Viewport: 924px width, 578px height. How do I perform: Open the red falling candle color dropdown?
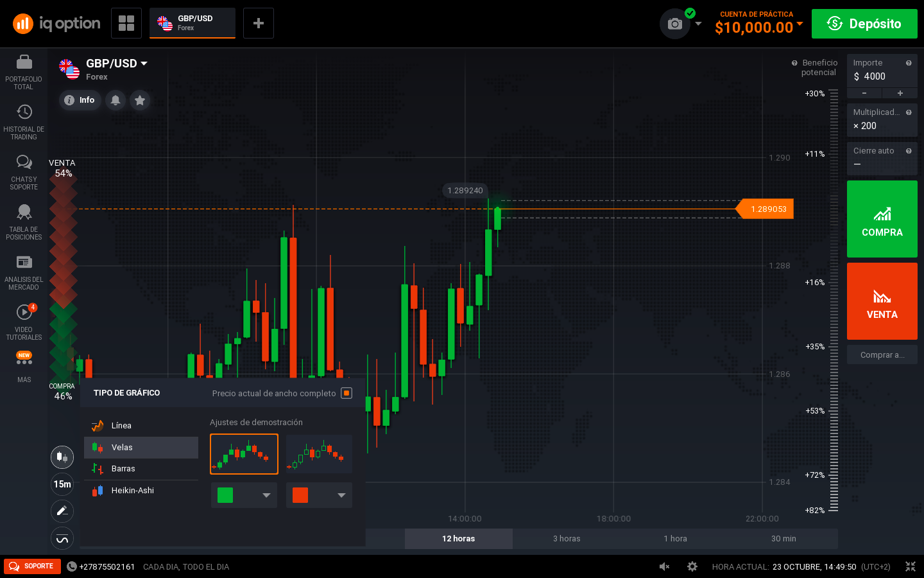point(319,495)
